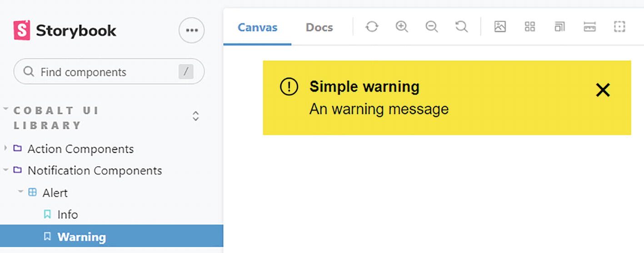
Task: Dismiss the Simple warning alert
Action: click(603, 90)
